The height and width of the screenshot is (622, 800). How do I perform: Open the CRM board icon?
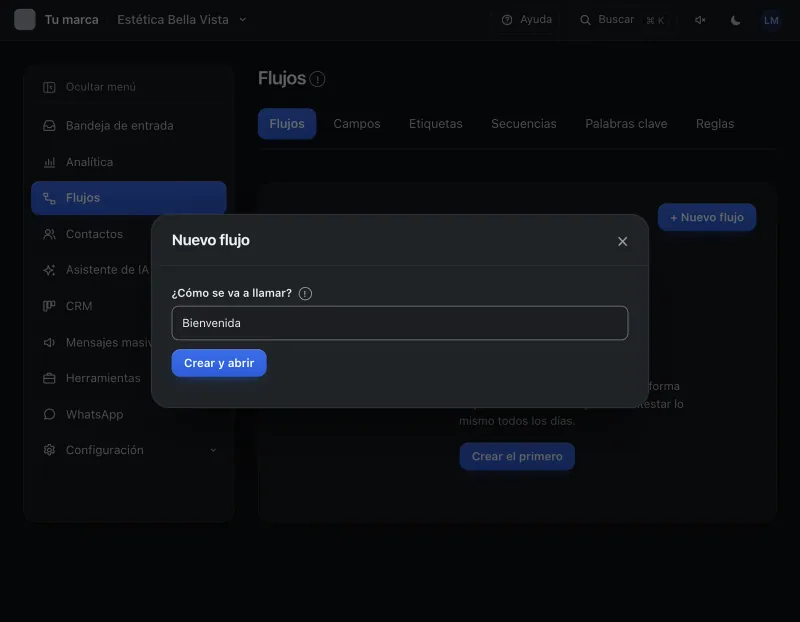(x=49, y=306)
